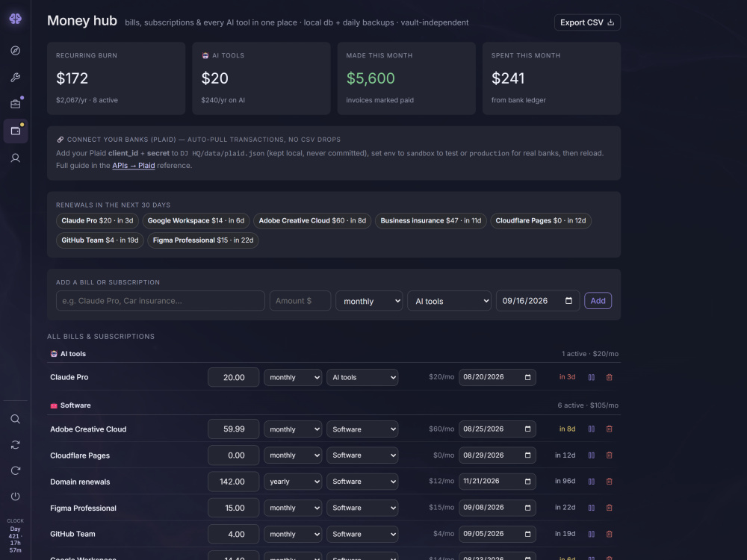Edit the Claude Pro amount 20.00 field
747x560 pixels.
233,377
